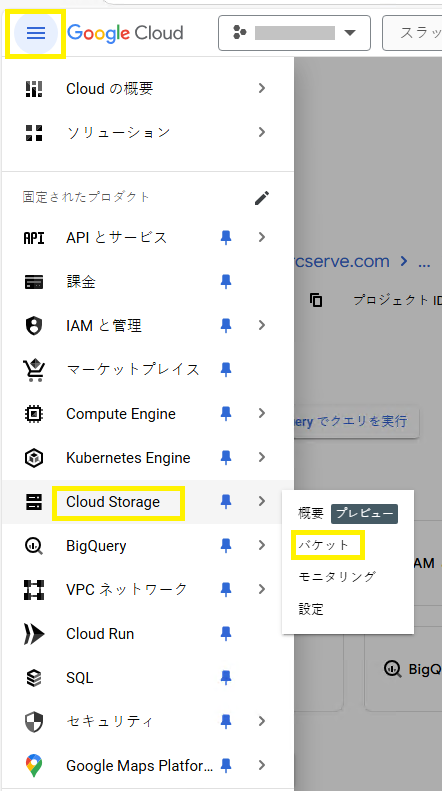
Task: Click the Google Maps Platform pin icon
Action: click(34, 766)
